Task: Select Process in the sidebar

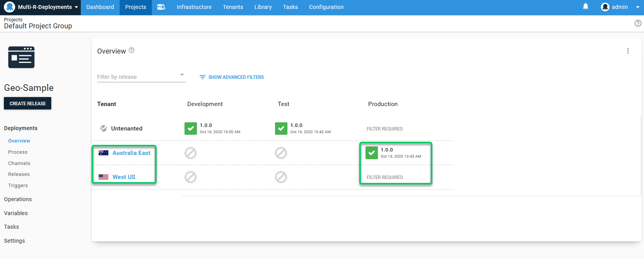Action: (x=18, y=152)
